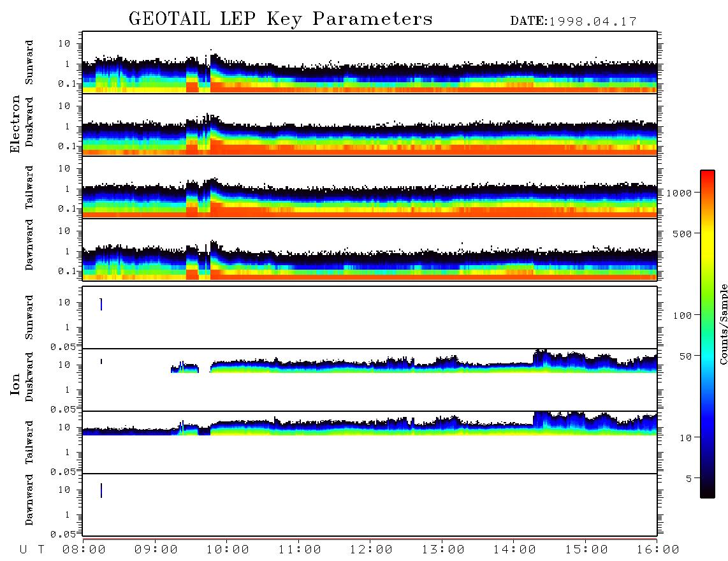Select the Electron Duskward axis label
This screenshot has width=728, height=561.
[29, 122]
